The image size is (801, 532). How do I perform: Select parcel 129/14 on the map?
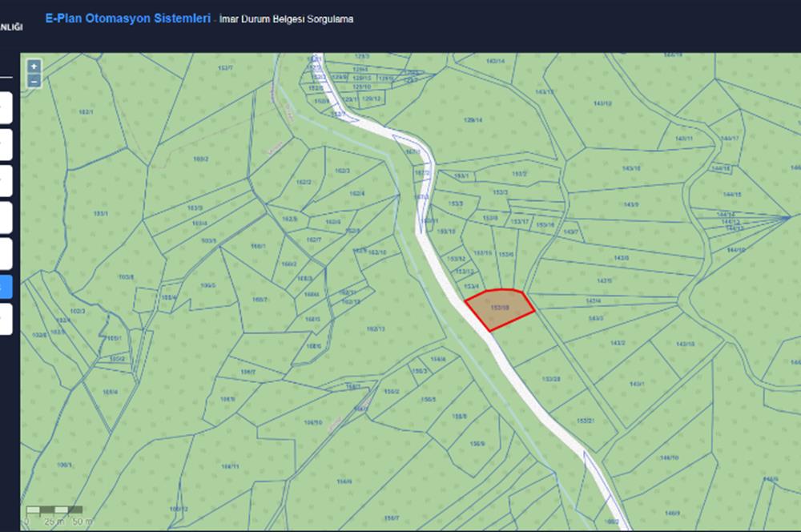pyautogui.click(x=473, y=120)
